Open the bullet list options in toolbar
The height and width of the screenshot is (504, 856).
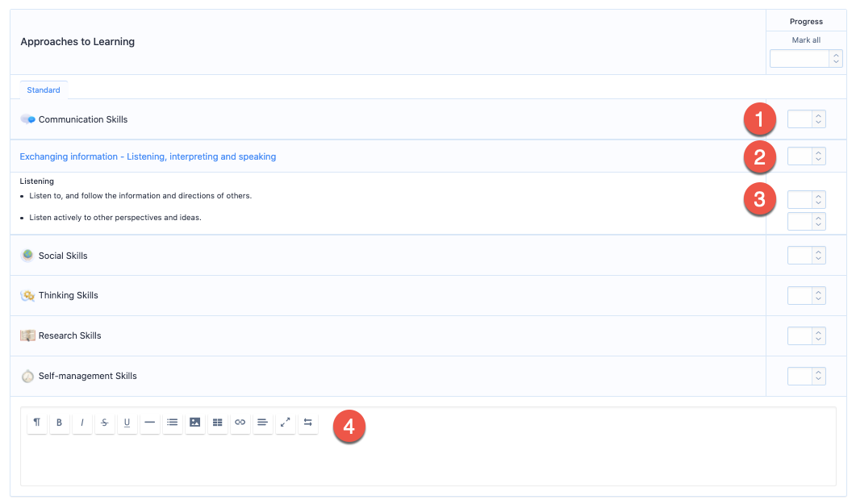pyautogui.click(x=173, y=423)
